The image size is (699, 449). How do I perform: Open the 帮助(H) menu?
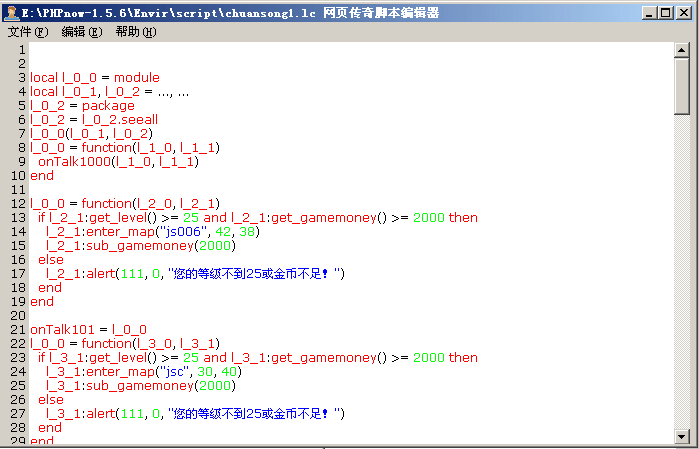(x=135, y=32)
